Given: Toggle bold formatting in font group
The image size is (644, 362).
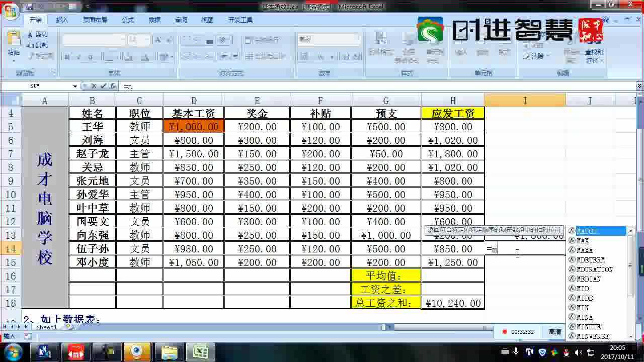Looking at the screenshot, I should pos(66,56).
